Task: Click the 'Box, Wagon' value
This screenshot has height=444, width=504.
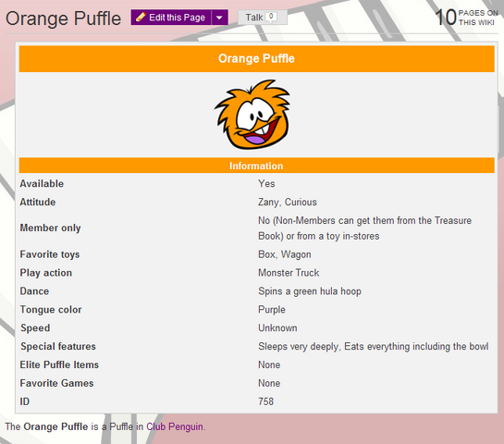Action: [285, 254]
